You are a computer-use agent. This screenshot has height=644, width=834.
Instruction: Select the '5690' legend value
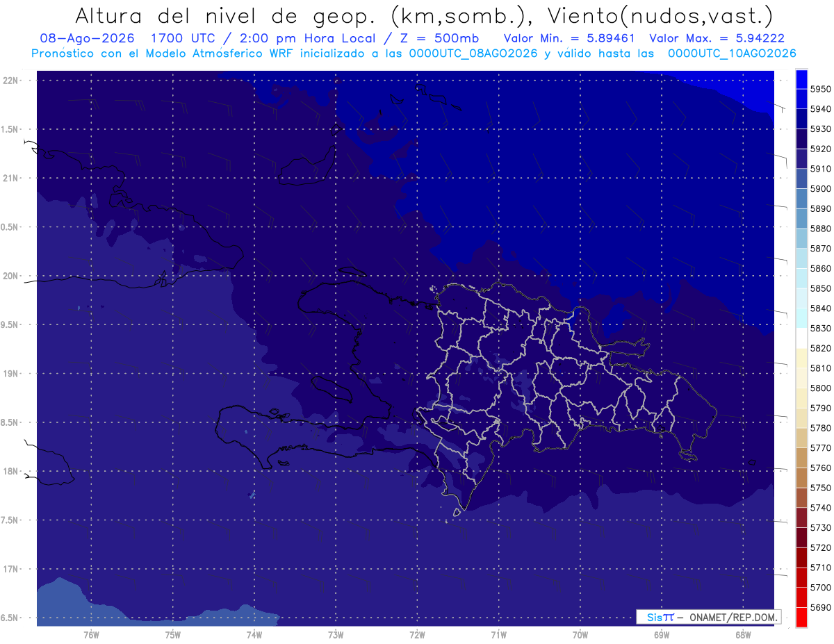coord(821,607)
